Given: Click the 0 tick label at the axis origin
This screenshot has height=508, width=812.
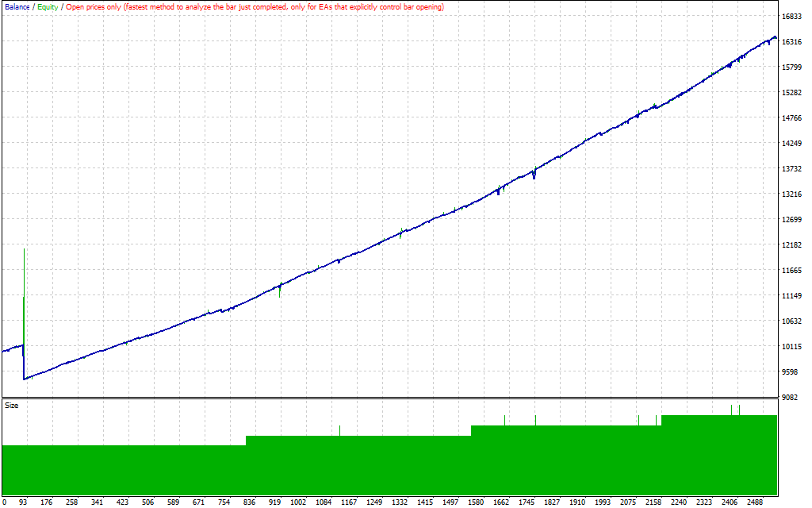Looking at the screenshot, I should coord(5,502).
